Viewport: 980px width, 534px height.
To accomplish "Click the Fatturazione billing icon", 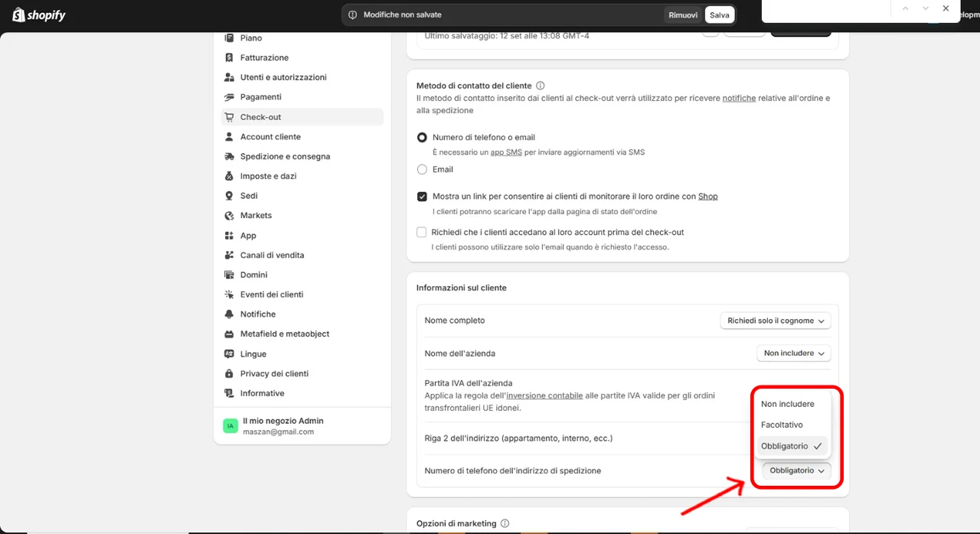I will pyautogui.click(x=229, y=58).
